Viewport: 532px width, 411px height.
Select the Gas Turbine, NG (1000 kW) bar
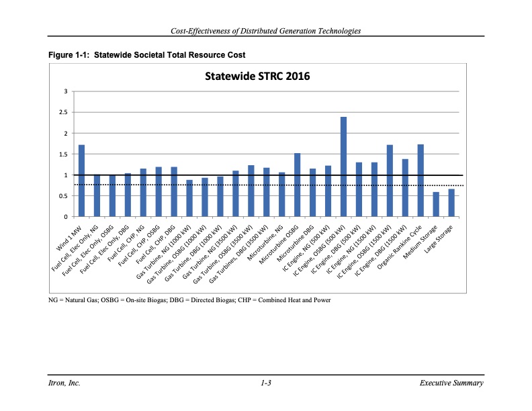pyautogui.click(x=189, y=198)
